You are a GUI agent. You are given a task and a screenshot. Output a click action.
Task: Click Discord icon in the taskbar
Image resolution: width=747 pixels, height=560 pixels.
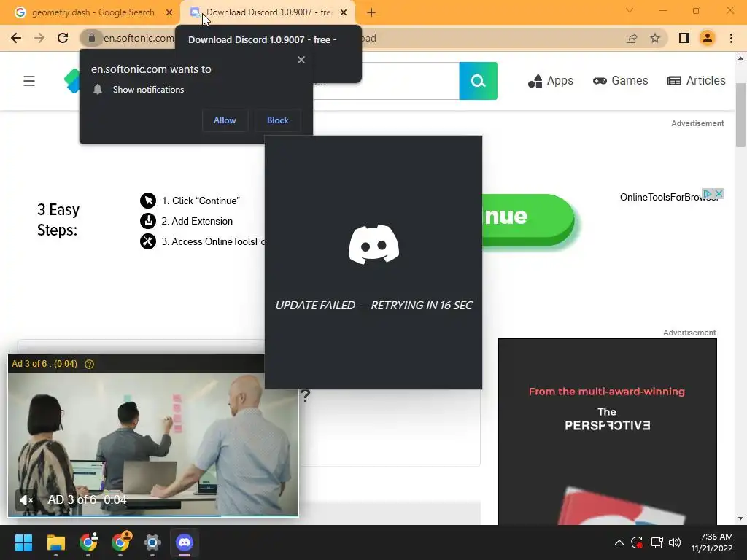click(x=185, y=542)
